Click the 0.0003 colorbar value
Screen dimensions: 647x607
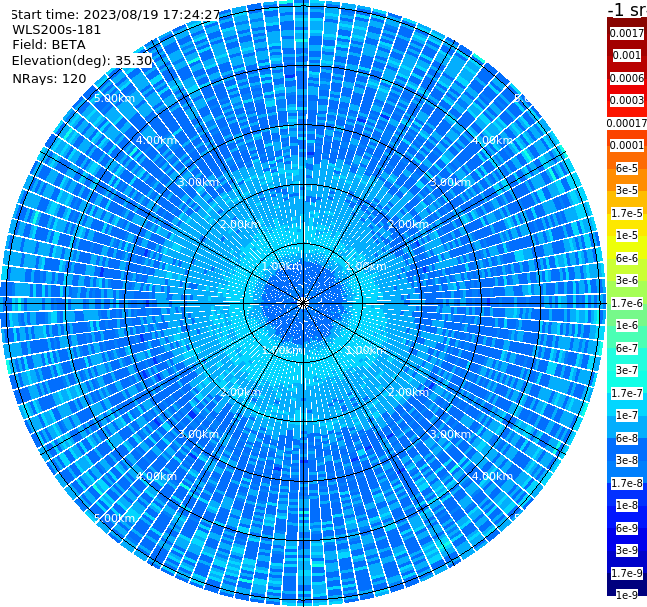click(627, 100)
